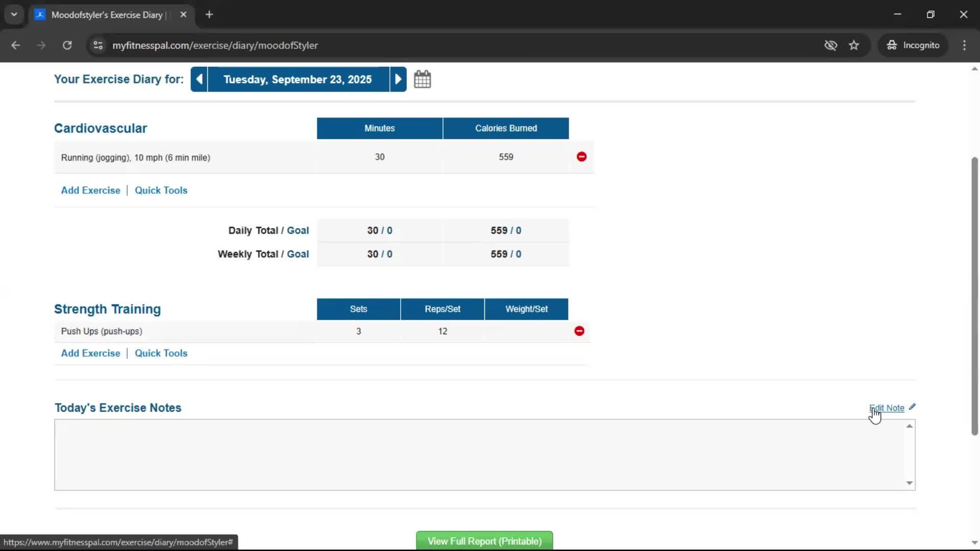980x551 pixels.
Task: View site information icon in address bar
Action: pos(98,45)
